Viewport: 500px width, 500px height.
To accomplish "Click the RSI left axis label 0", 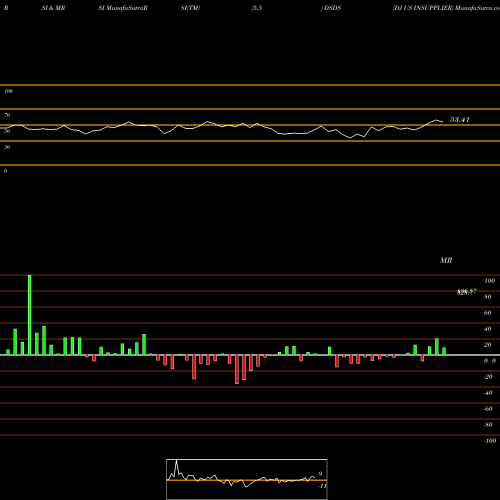I will point(5,171).
